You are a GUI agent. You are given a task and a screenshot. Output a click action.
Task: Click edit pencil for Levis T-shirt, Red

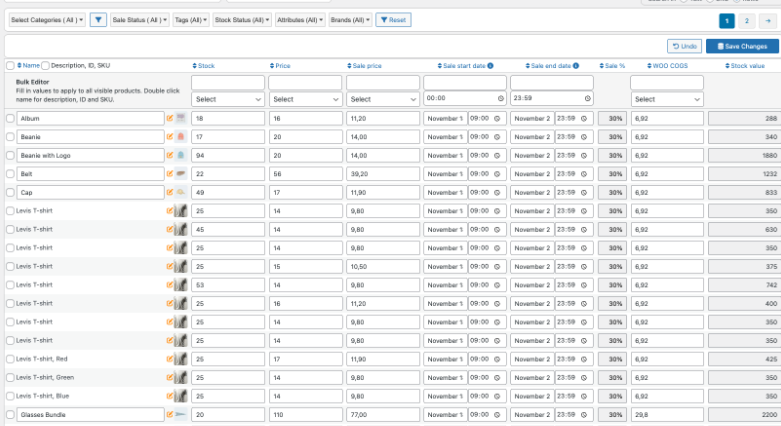pos(170,359)
